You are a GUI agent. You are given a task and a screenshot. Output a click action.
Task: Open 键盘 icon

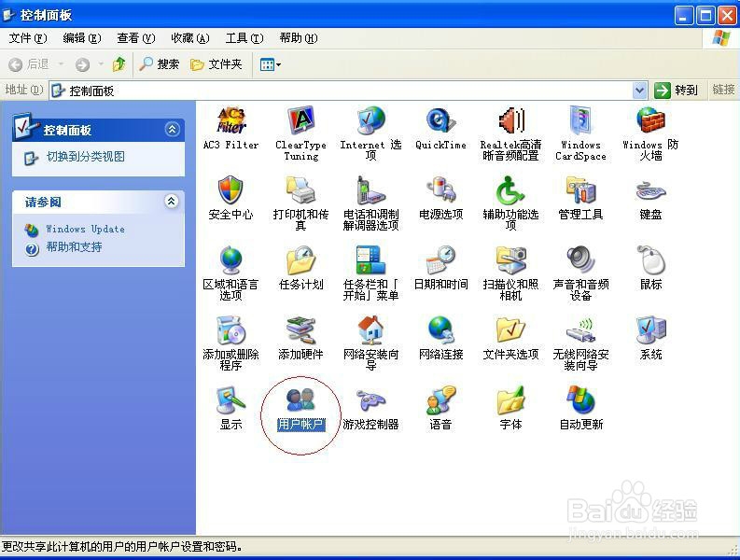coord(650,191)
